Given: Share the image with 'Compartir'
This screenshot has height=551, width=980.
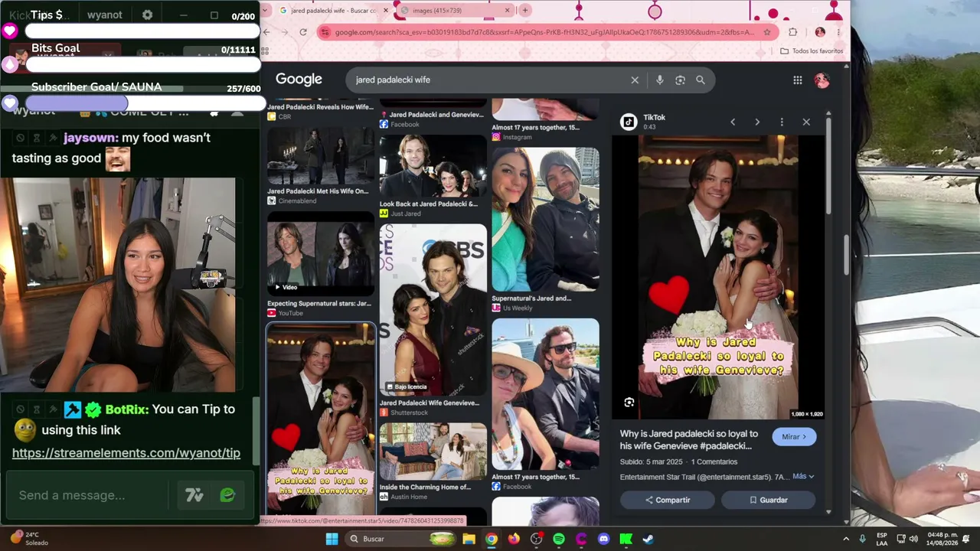Looking at the screenshot, I should coord(668,500).
